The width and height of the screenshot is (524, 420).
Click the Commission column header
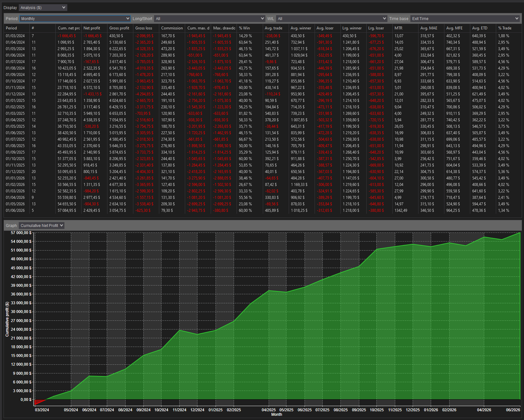(x=172, y=28)
